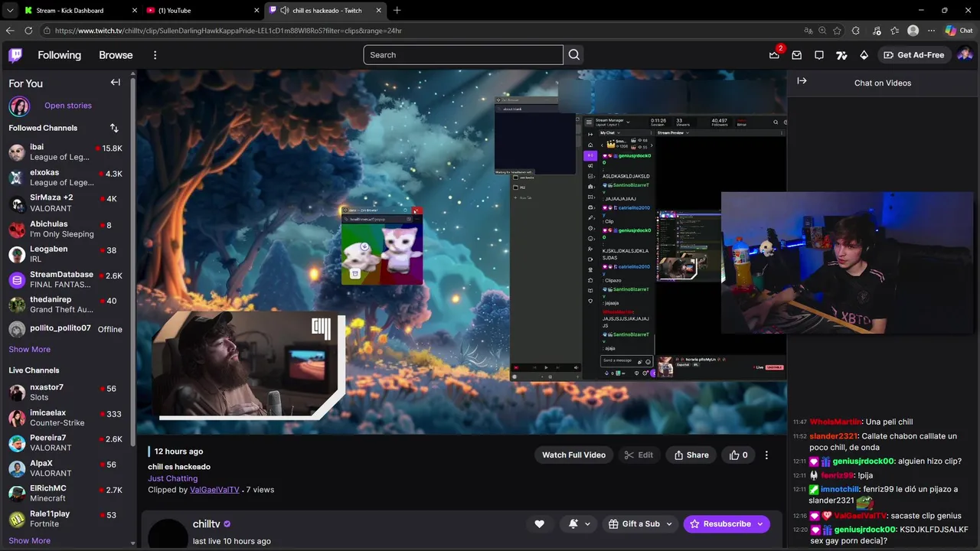Viewport: 980px width, 551px height.
Task: Click the Get Ad-Free button
Action: tap(913, 55)
